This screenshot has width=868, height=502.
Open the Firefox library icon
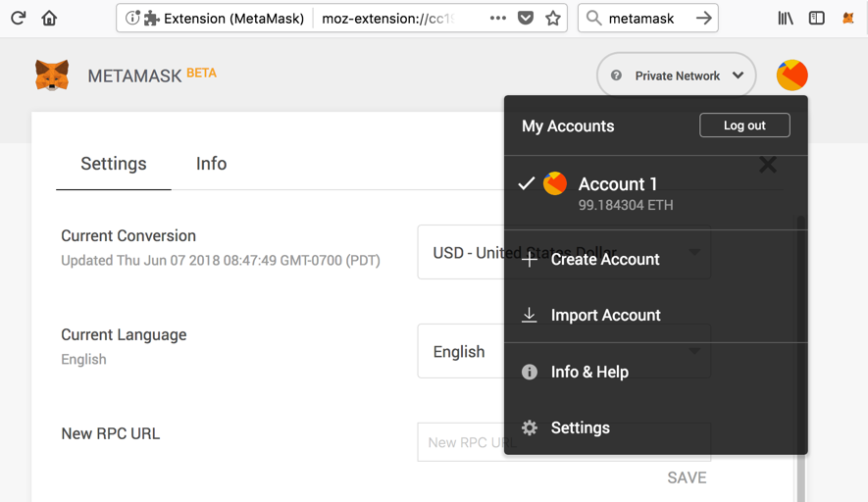tap(786, 18)
